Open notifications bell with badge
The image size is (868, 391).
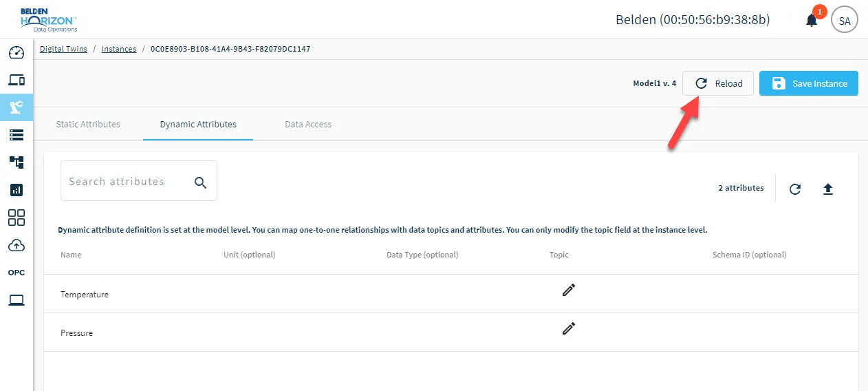pyautogui.click(x=812, y=20)
